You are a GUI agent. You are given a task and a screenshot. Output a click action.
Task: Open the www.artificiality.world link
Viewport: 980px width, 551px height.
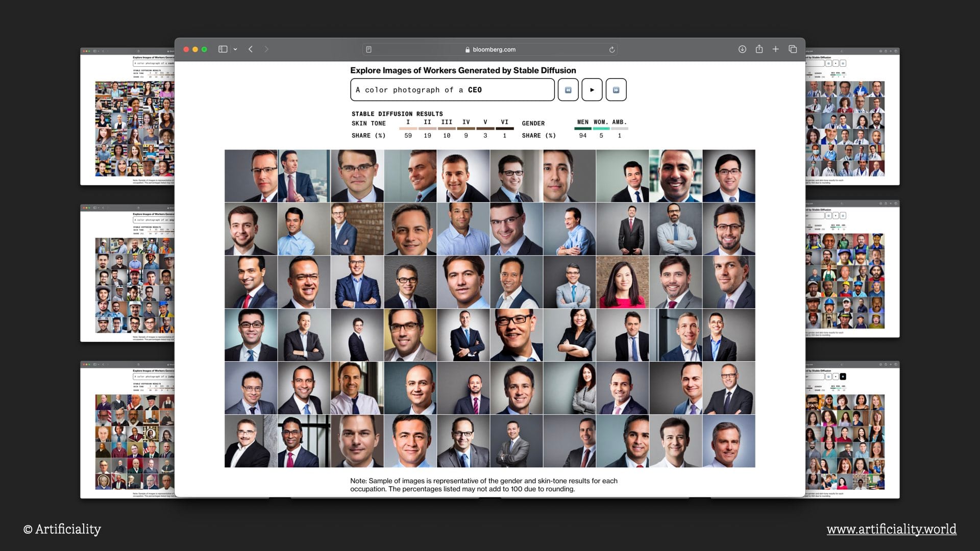pyautogui.click(x=891, y=529)
